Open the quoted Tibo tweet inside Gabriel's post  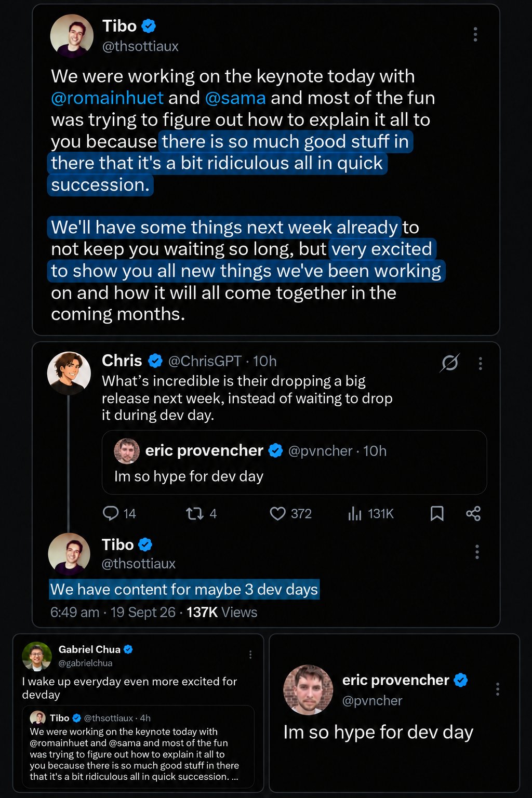pos(138,747)
